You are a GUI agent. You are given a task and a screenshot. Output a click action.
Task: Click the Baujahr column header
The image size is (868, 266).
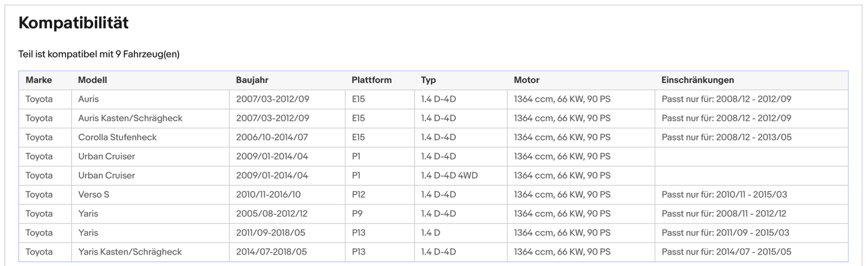(x=252, y=80)
